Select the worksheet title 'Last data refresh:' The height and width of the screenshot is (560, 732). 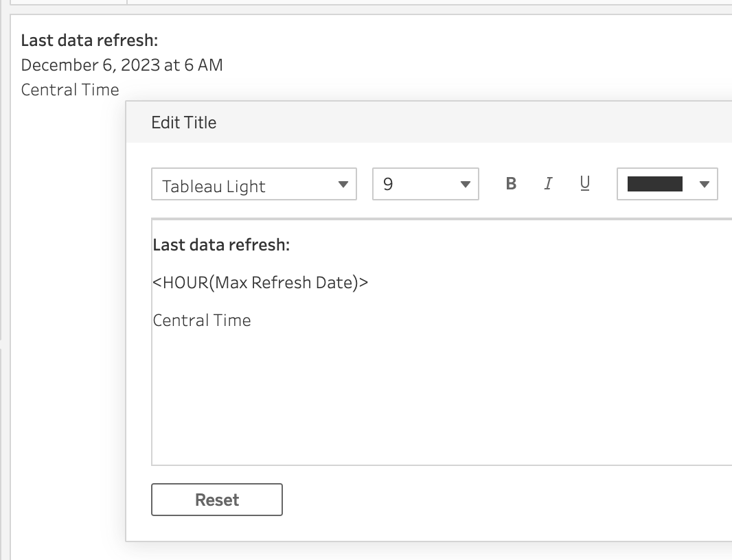[89, 40]
